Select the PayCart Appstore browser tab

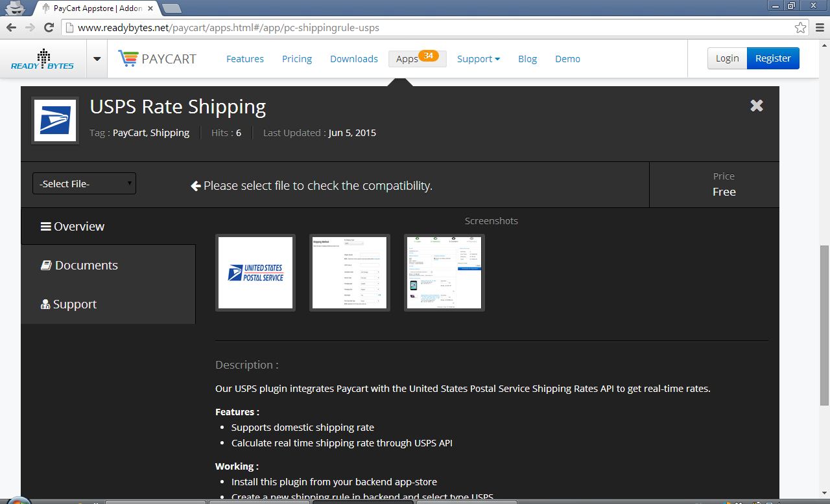click(x=91, y=9)
